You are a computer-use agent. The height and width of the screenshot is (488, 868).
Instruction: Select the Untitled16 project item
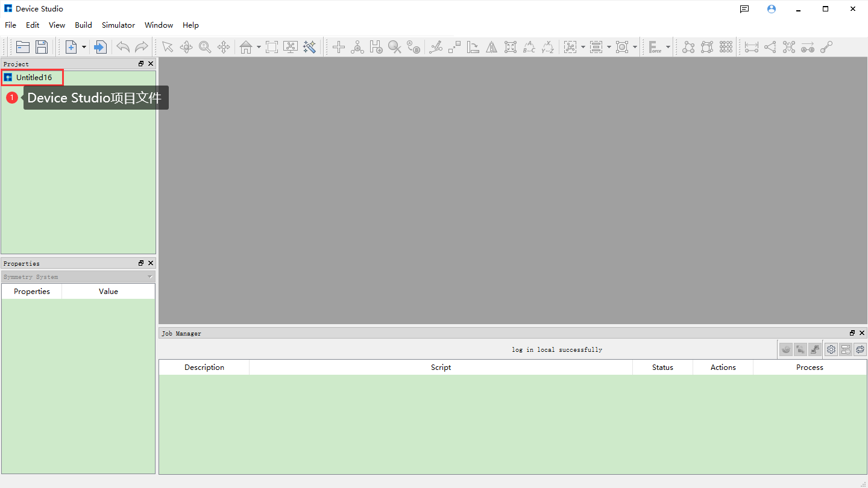(34, 78)
